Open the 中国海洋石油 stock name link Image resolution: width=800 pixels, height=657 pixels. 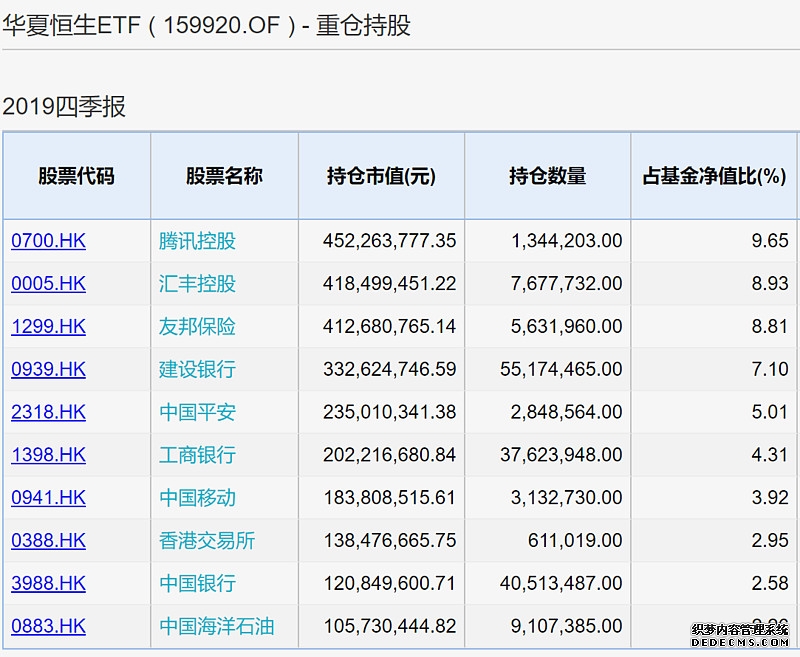[x=216, y=626]
